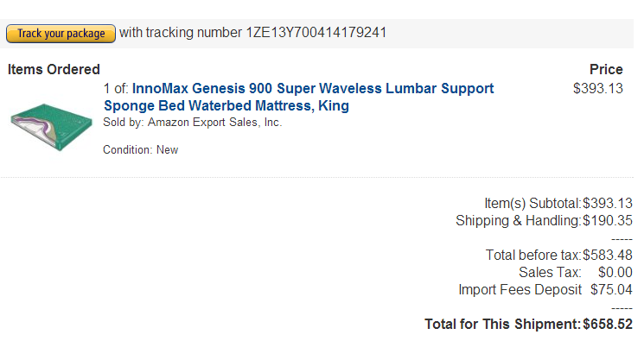Click the Sales Tax label

(551, 272)
